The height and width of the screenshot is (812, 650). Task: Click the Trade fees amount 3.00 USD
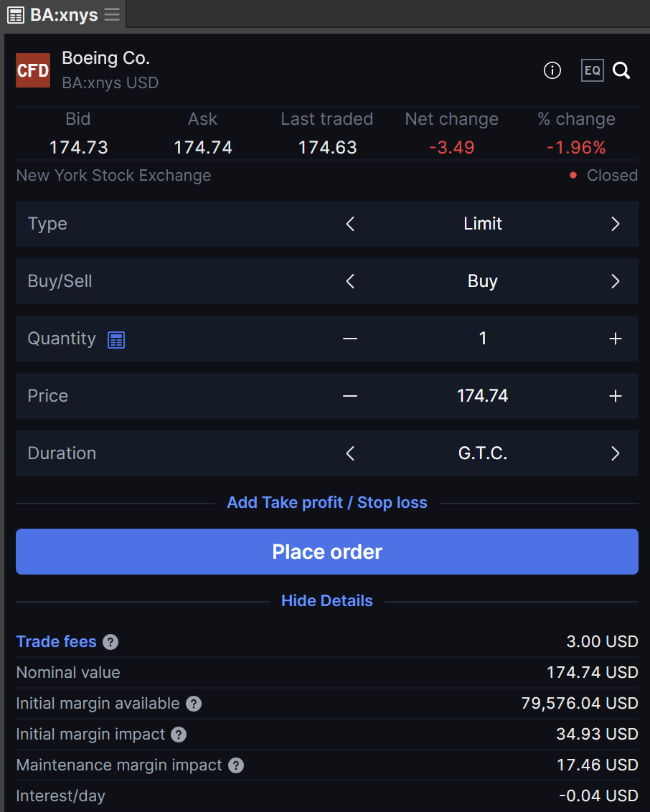point(603,641)
